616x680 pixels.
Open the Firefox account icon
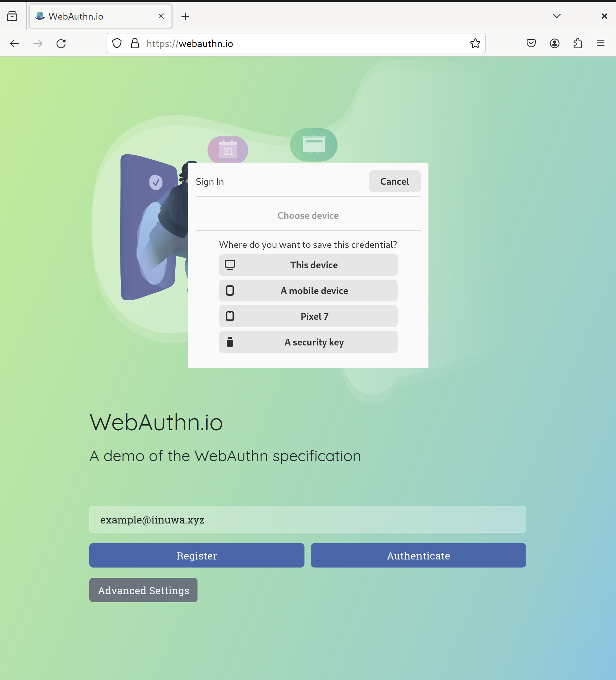(554, 43)
